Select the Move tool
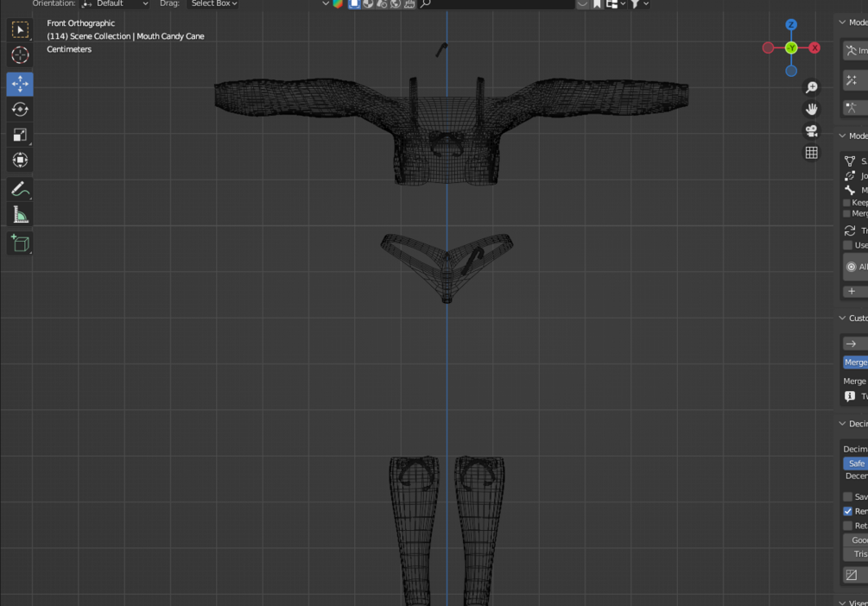The image size is (868, 606). point(20,84)
